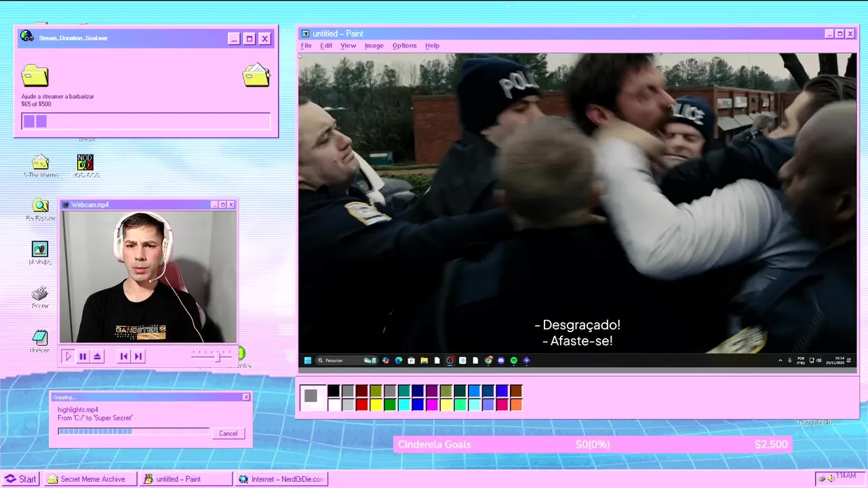The height and width of the screenshot is (488, 868).
Task: Open the Options menu in Paint
Action: [404, 45]
